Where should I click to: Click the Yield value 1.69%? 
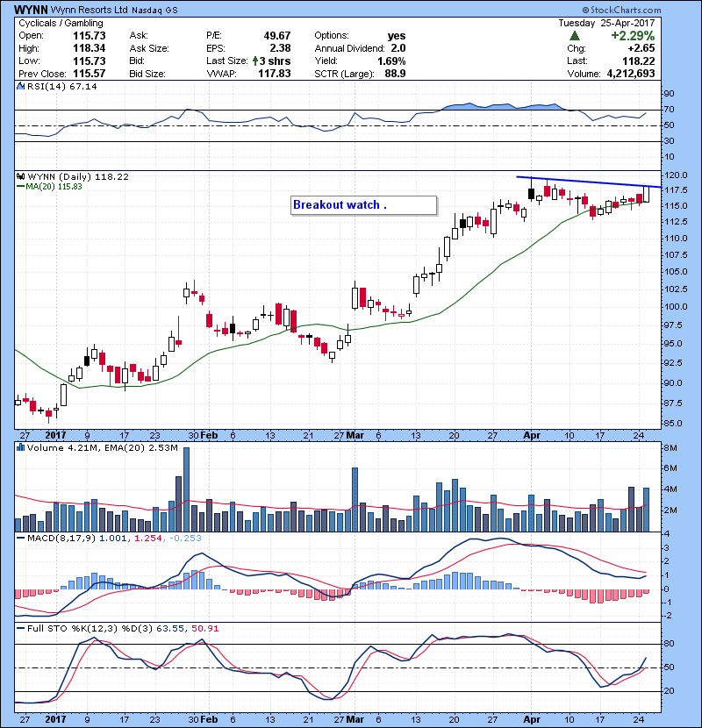(x=391, y=61)
